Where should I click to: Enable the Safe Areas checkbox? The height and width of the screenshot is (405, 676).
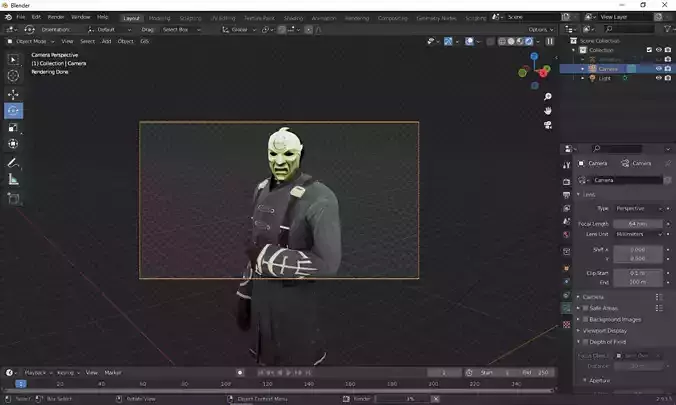(585, 308)
